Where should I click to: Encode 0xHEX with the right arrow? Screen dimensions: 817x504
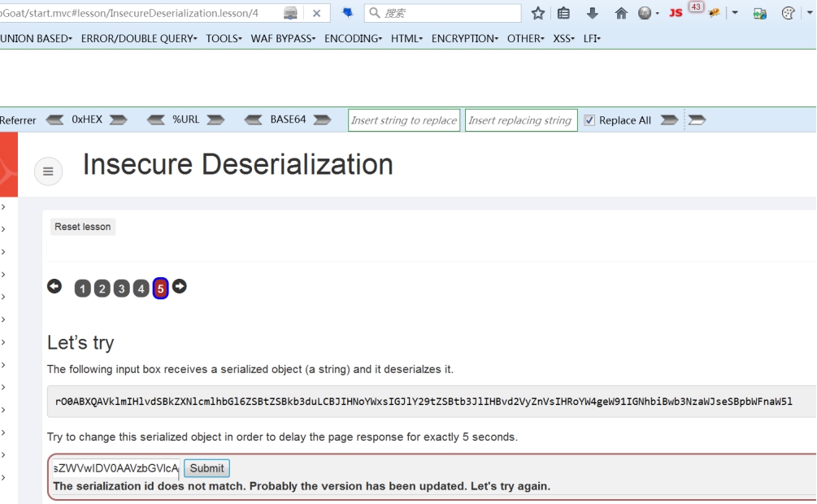pos(118,119)
